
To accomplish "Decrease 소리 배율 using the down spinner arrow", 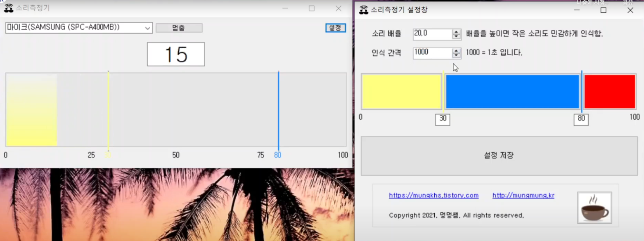I will 456,36.
